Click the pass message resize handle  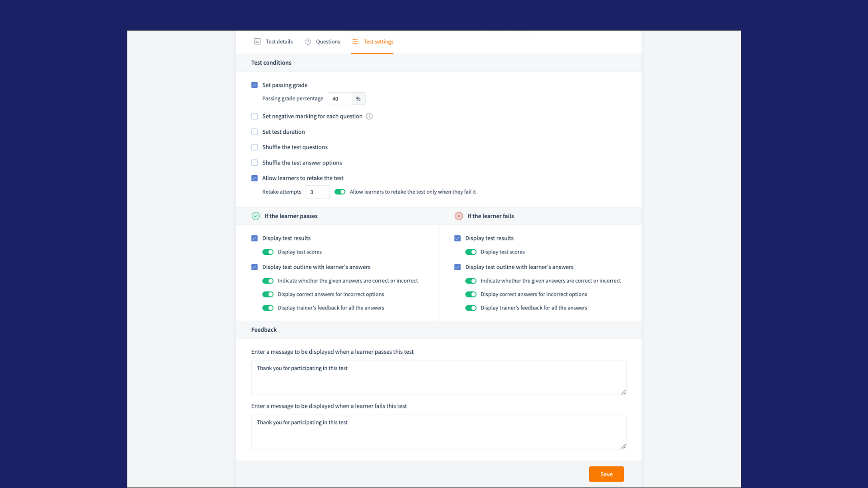[x=623, y=392]
